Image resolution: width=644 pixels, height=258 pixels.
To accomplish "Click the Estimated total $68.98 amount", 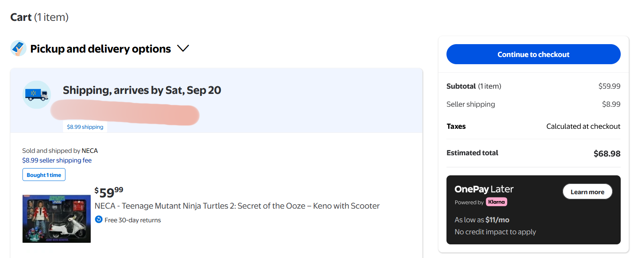I will pyautogui.click(x=607, y=154).
